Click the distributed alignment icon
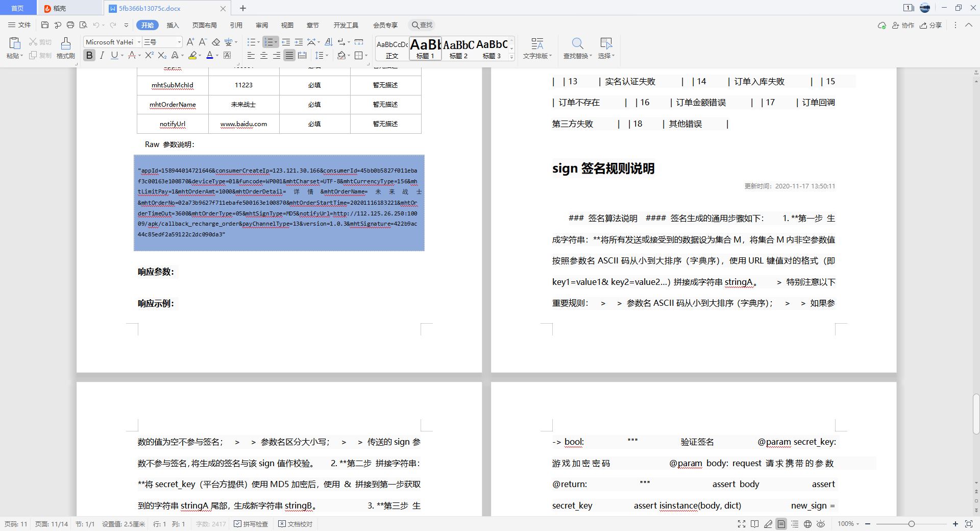Screen dimensions: 980x531 (x=302, y=55)
